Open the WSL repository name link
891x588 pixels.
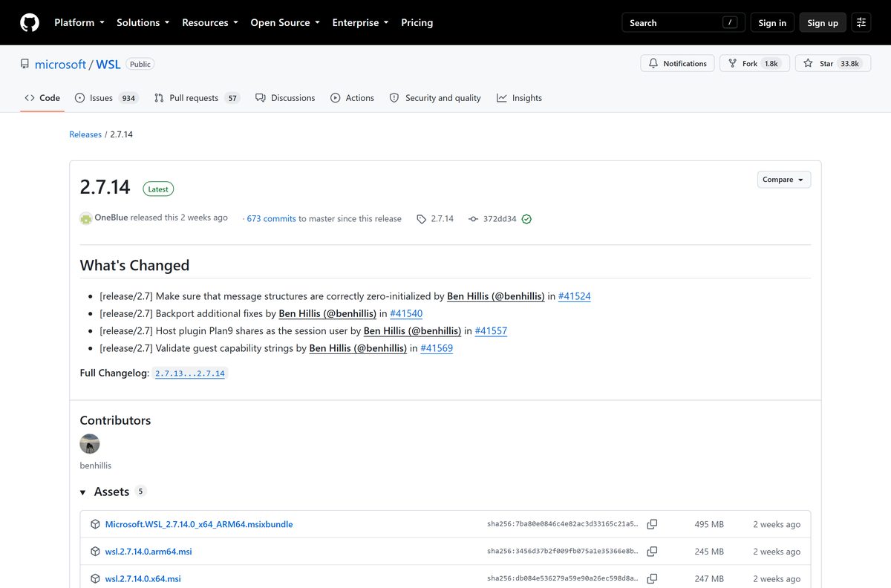108,65
